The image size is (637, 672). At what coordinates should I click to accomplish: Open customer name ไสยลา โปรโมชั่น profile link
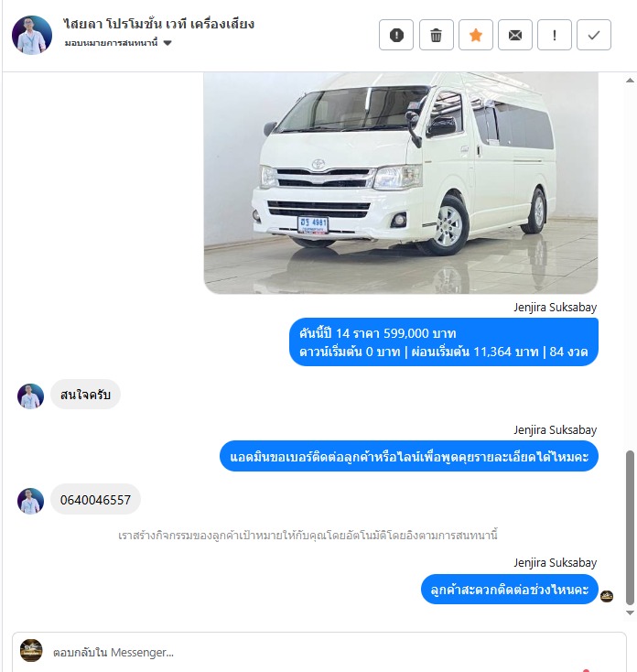(159, 24)
